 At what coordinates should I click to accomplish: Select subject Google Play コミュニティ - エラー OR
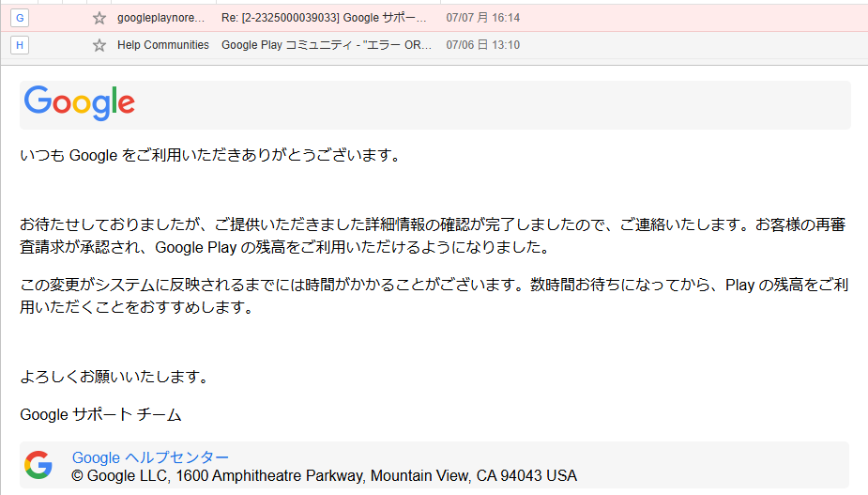tap(326, 45)
